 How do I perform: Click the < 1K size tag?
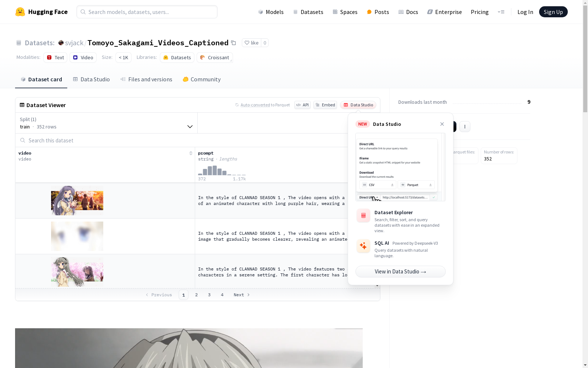(123, 57)
